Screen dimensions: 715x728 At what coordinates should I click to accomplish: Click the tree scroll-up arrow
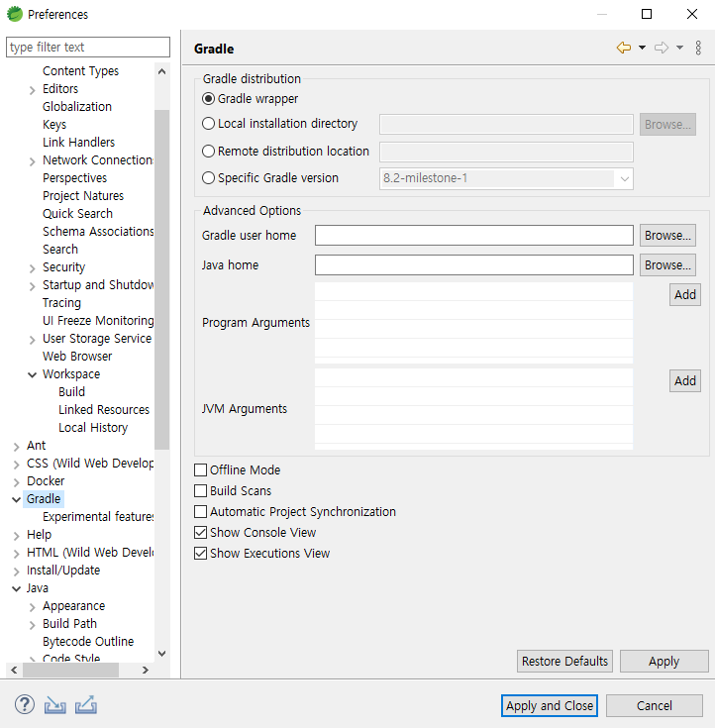pyautogui.click(x=162, y=71)
